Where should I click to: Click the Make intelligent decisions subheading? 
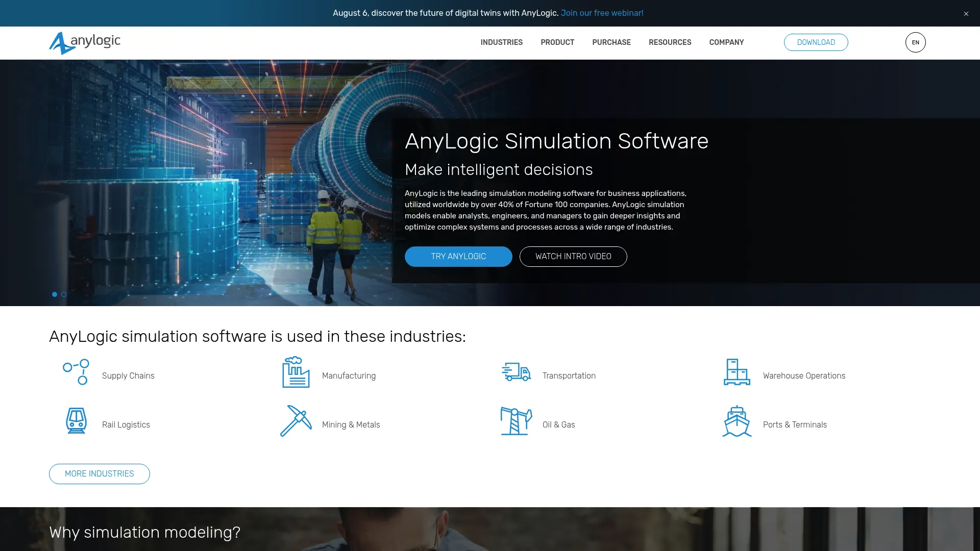(x=499, y=170)
